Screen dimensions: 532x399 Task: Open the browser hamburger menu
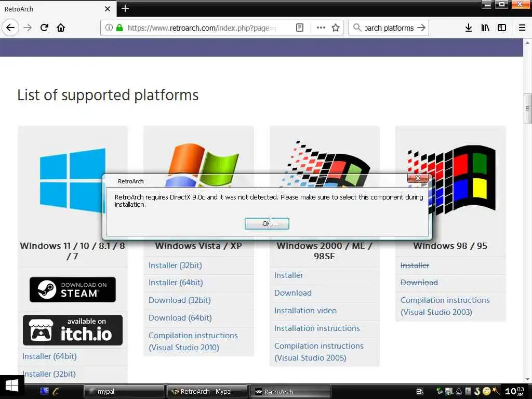522,28
